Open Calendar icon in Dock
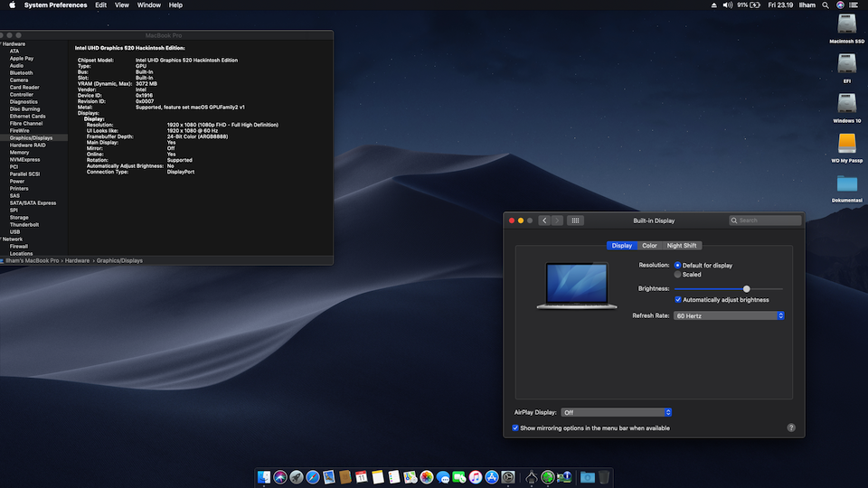This screenshot has height=488, width=868. point(362,477)
